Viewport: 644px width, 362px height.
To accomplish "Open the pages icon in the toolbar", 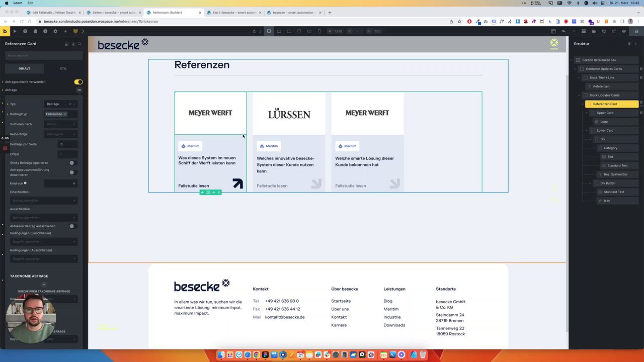I will tap(35, 31).
